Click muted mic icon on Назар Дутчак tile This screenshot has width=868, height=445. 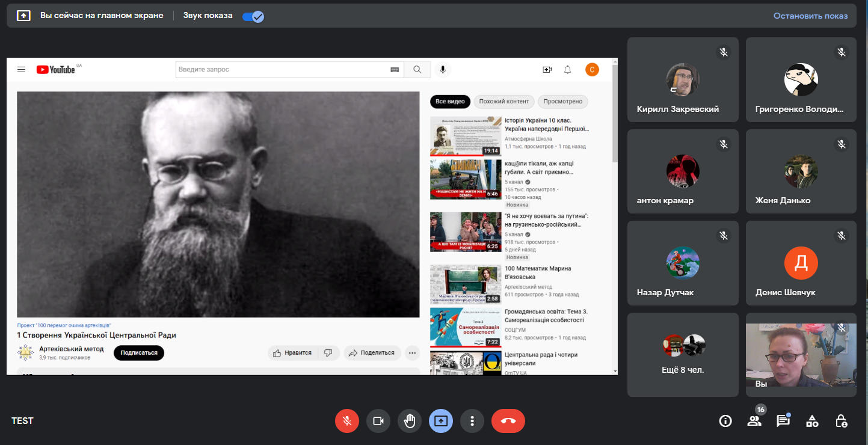pyautogui.click(x=724, y=236)
